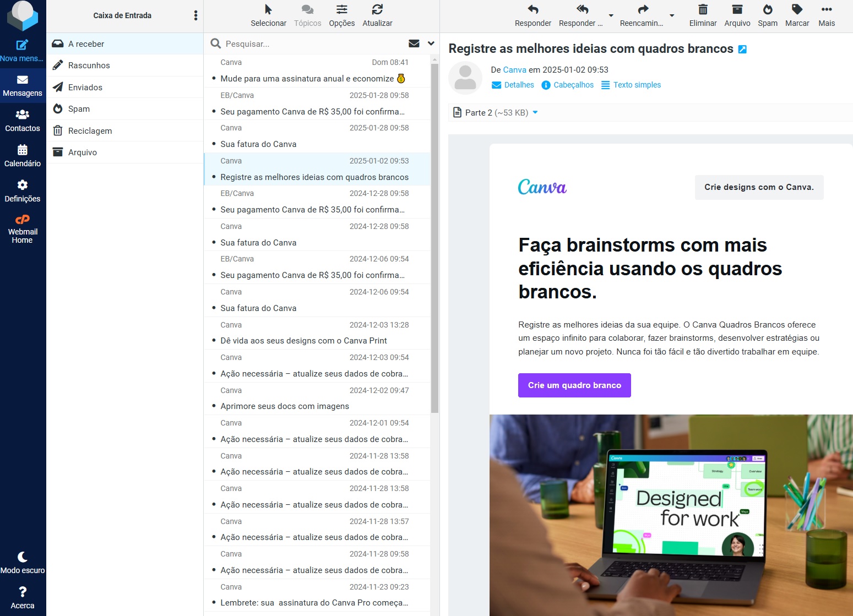Screen dimensions: 853x616
Task: Open the Rascunhos drafts folder
Action: coord(125,66)
